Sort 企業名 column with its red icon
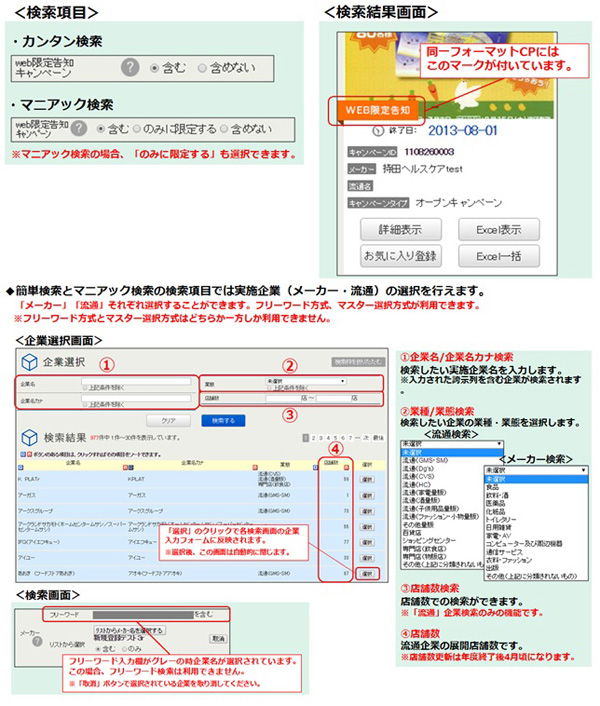 126,467
